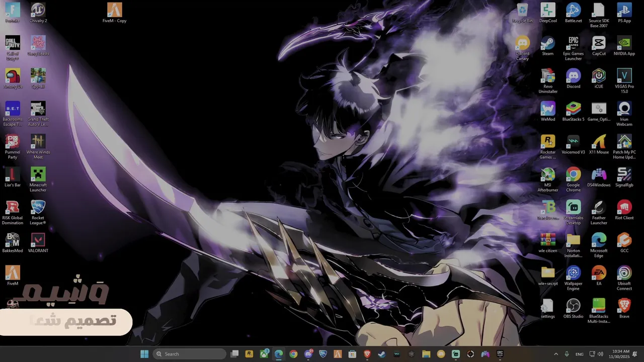
Task: Launch the Steam desktop shortcut
Action: (x=548, y=46)
